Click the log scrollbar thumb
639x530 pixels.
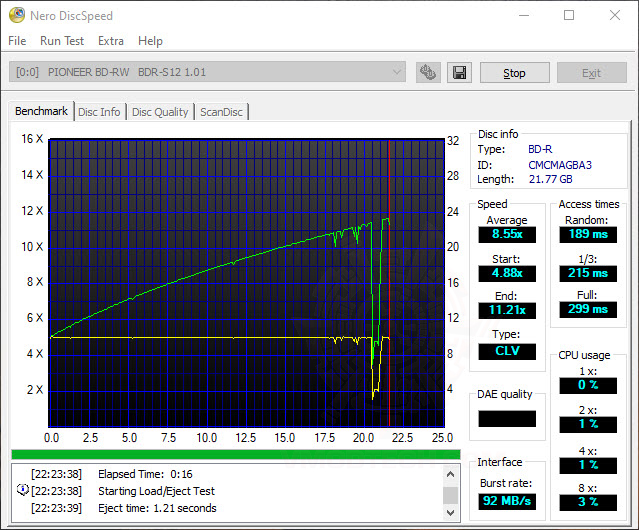tap(450, 495)
